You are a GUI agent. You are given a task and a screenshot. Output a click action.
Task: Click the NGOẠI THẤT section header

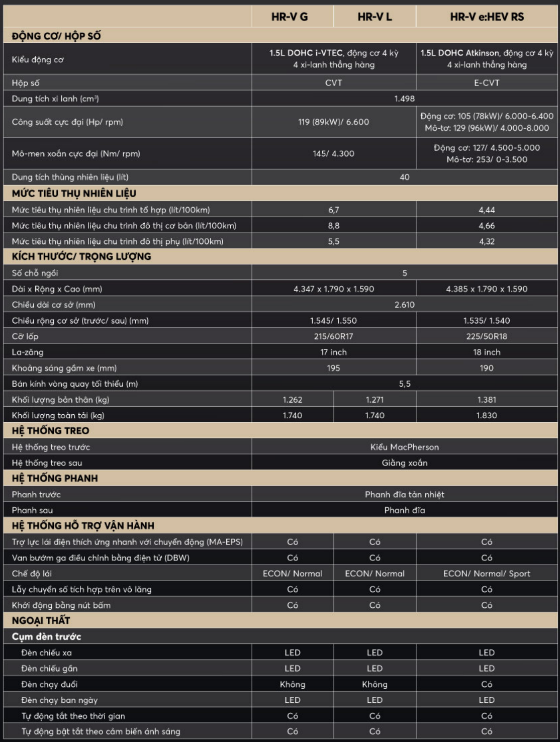41,621
